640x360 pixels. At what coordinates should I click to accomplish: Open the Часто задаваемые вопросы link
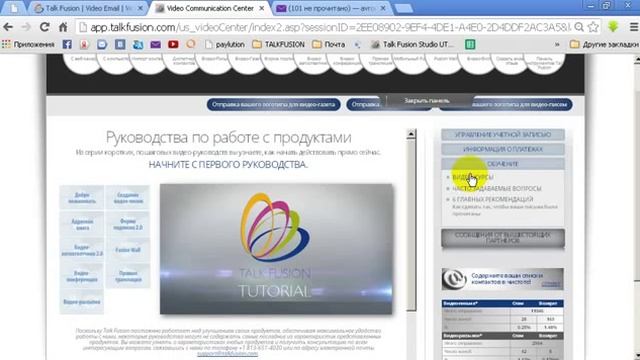497,189
